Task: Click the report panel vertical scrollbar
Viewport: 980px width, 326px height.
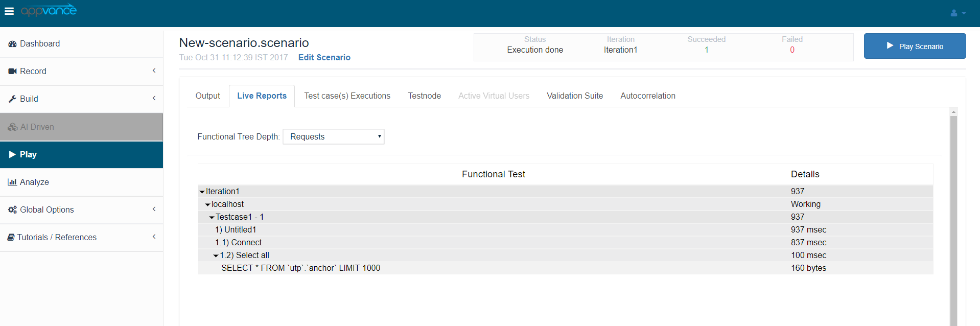Action: [x=953, y=220]
